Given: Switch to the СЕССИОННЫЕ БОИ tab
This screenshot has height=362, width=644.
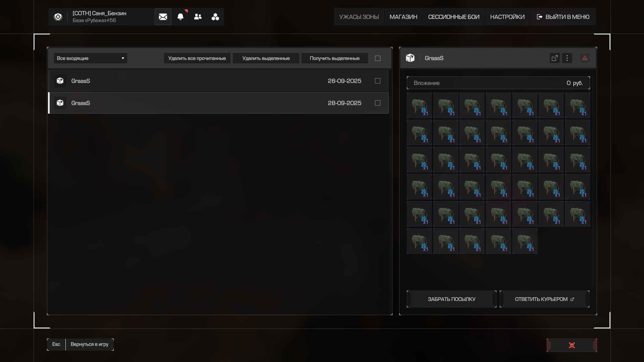Looking at the screenshot, I should coord(454,17).
